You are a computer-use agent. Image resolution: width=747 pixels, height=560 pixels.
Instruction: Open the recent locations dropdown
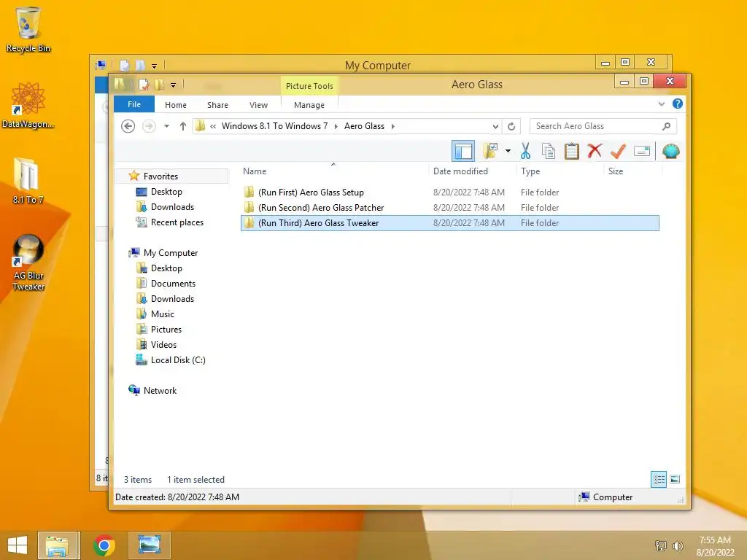[166, 126]
